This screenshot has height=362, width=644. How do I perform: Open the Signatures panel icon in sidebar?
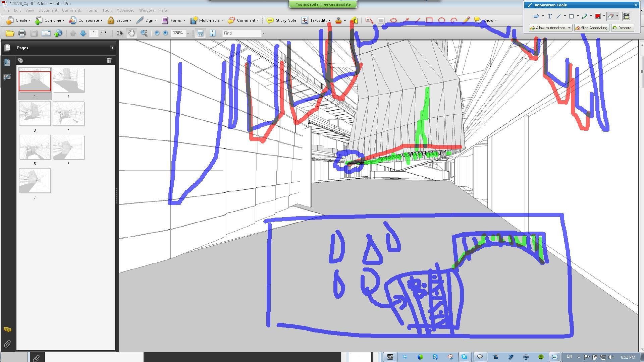[x=7, y=77]
